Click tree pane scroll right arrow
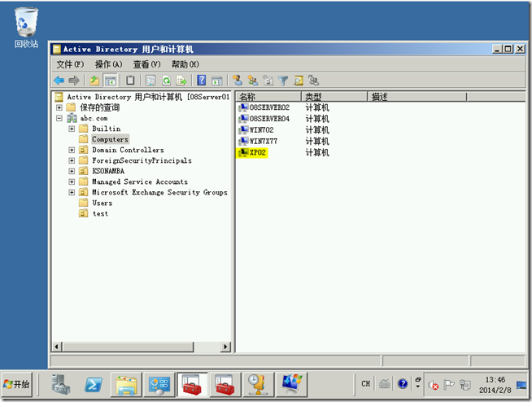Image resolution: width=532 pixels, height=402 pixels. click(x=225, y=347)
